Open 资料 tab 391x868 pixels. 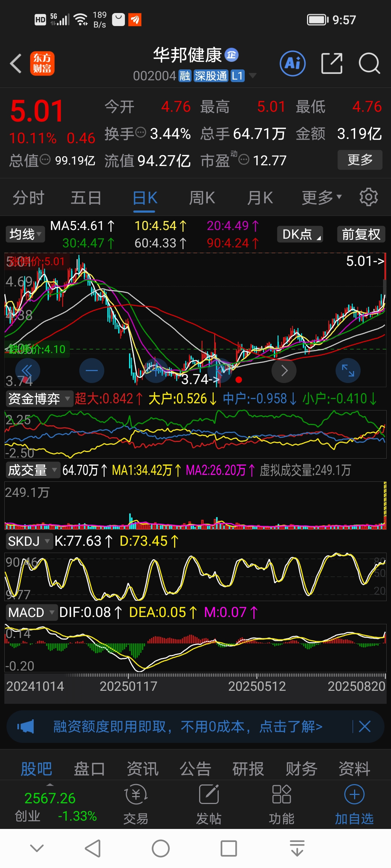click(354, 769)
